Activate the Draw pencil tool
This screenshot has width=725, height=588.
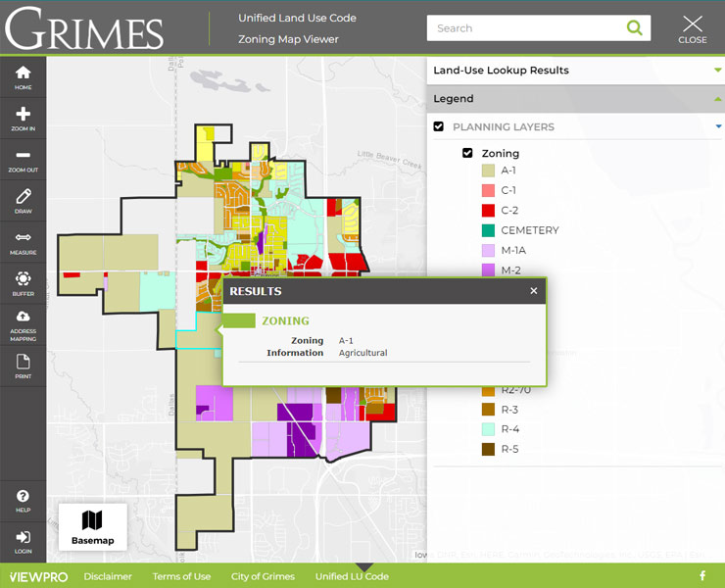(x=24, y=201)
